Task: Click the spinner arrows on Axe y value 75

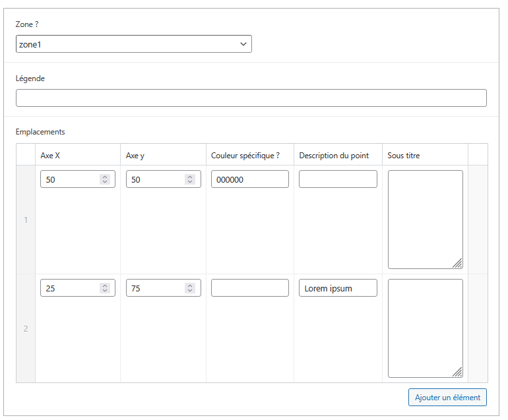Action: pos(190,288)
